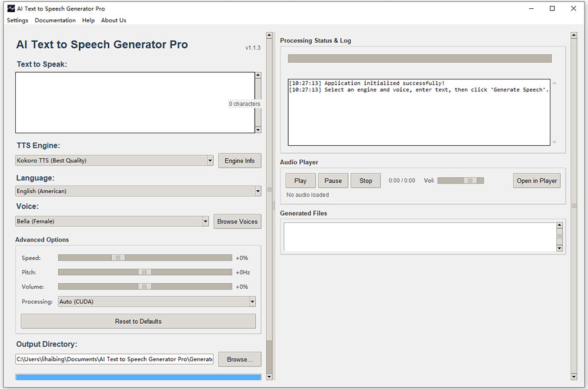
Task: Open the About Us menu
Action: [113, 20]
